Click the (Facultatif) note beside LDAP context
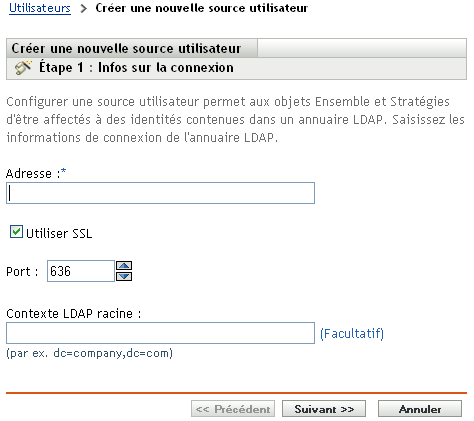The image size is (474, 421). pyautogui.click(x=352, y=333)
